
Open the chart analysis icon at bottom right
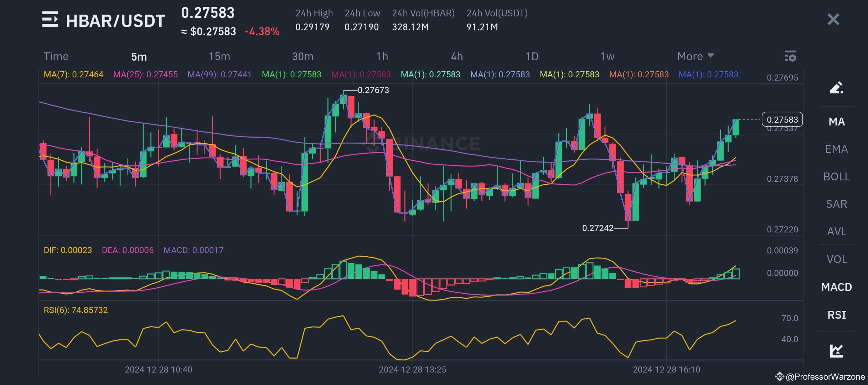pyautogui.click(x=836, y=351)
